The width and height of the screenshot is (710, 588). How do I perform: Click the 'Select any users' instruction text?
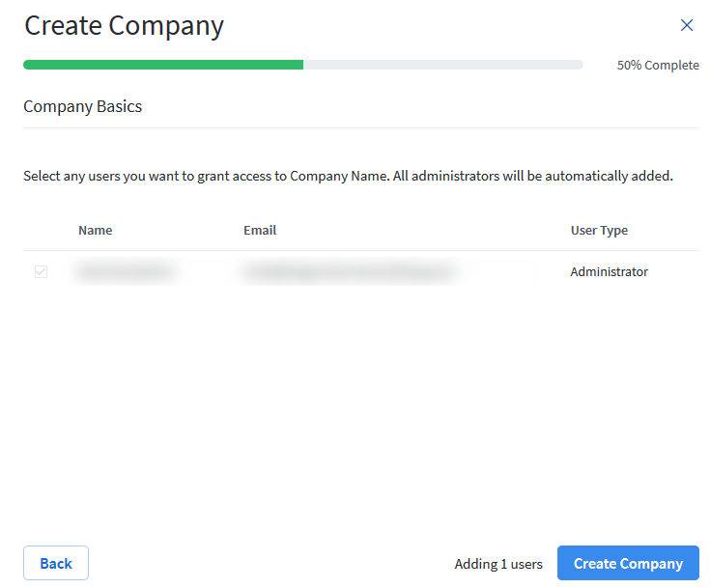click(x=348, y=176)
